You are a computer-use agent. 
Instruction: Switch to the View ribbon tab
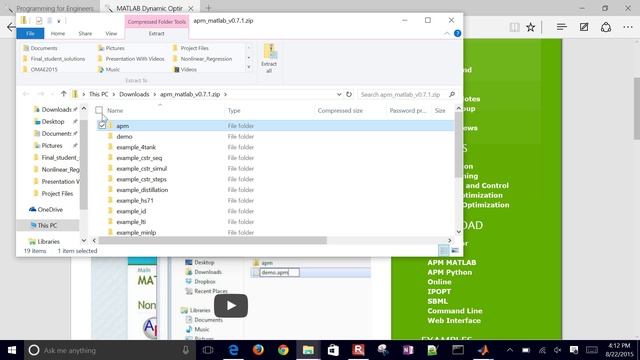(x=111, y=33)
